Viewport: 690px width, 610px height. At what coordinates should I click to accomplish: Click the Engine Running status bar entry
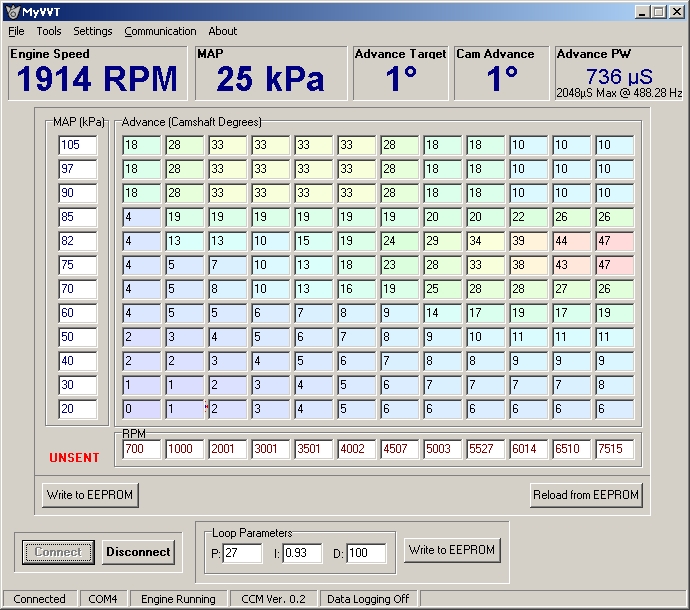coord(178,599)
